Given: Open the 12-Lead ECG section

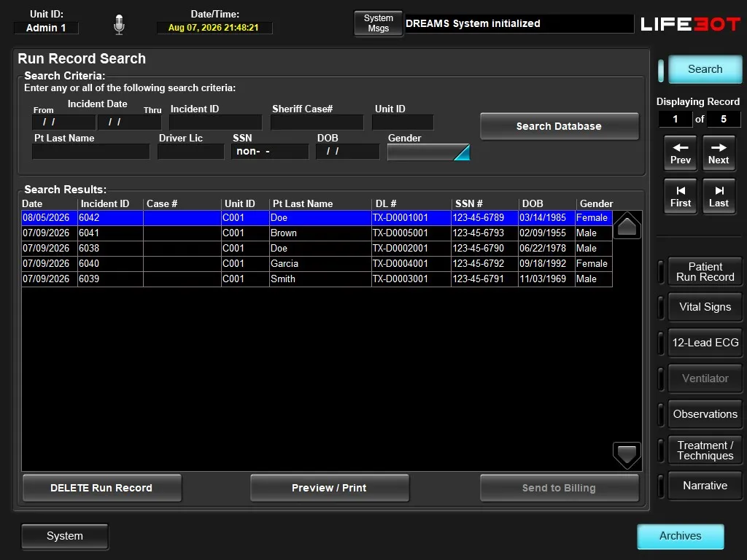Looking at the screenshot, I should click(x=705, y=343).
